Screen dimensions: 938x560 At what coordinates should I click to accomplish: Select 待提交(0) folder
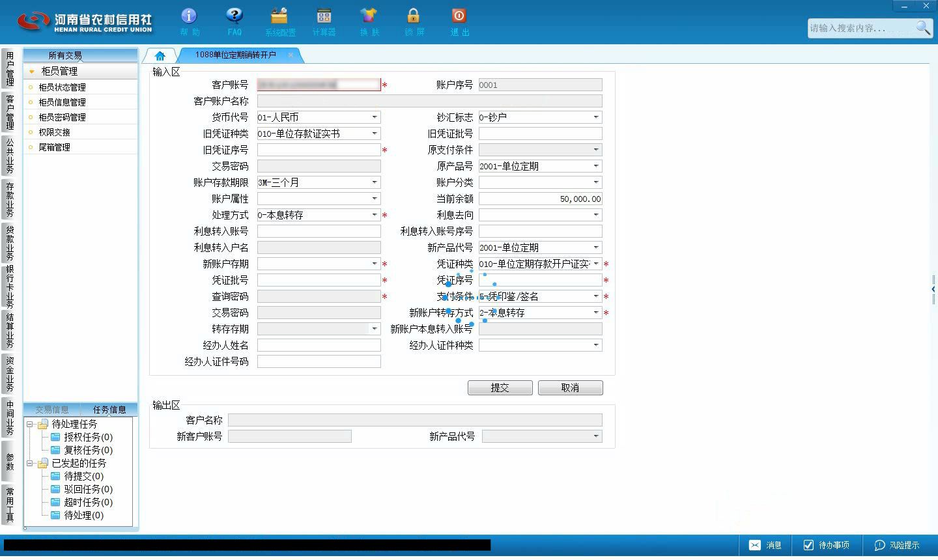[77, 476]
